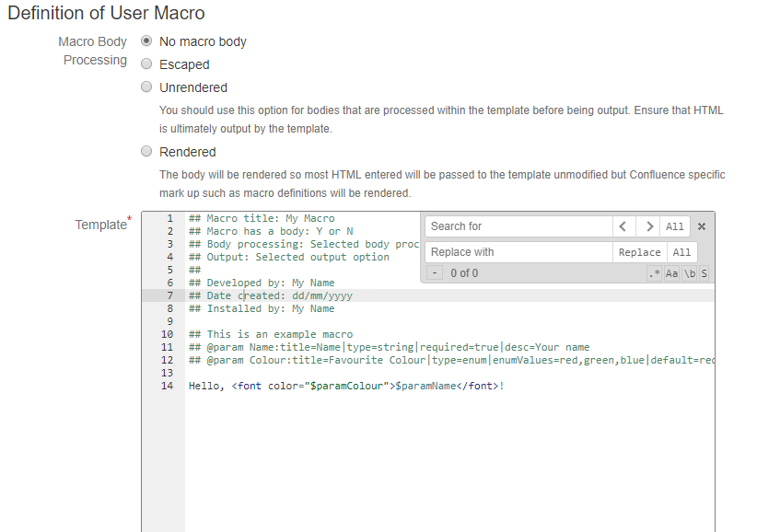Click 'Definition of User Macro' heading
The image size is (757, 532).
point(106,13)
